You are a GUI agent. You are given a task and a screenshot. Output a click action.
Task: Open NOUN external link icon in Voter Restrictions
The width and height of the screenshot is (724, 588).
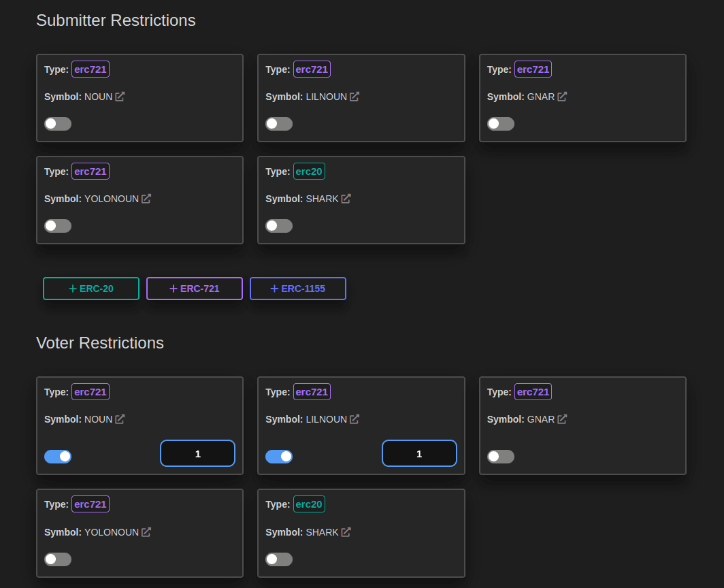[x=120, y=419]
